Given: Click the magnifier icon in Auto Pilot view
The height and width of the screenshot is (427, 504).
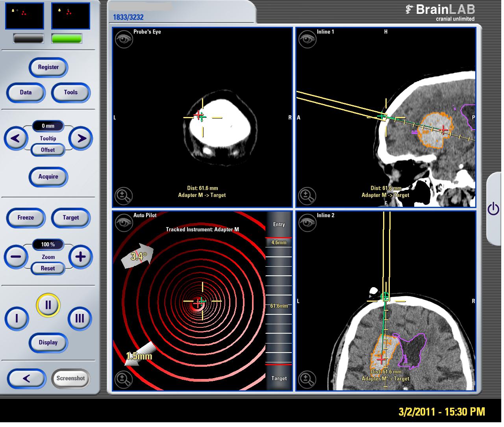Looking at the screenshot, I should click(124, 379).
